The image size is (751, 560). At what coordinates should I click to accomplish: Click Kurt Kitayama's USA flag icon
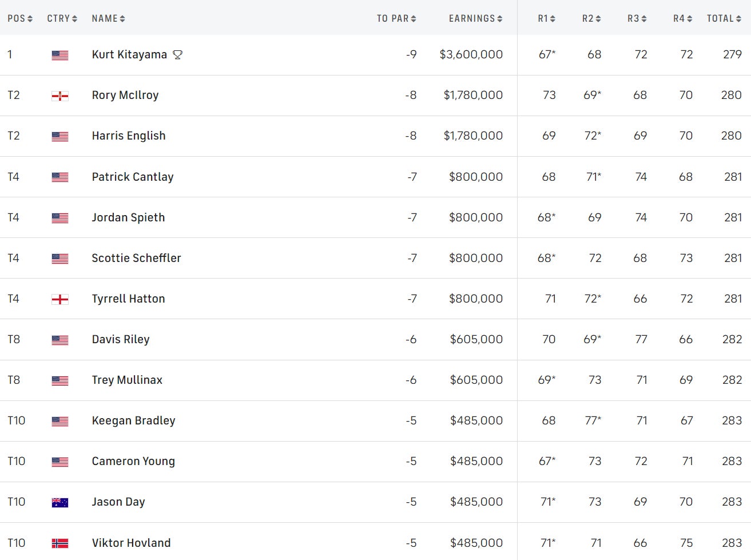(60, 55)
